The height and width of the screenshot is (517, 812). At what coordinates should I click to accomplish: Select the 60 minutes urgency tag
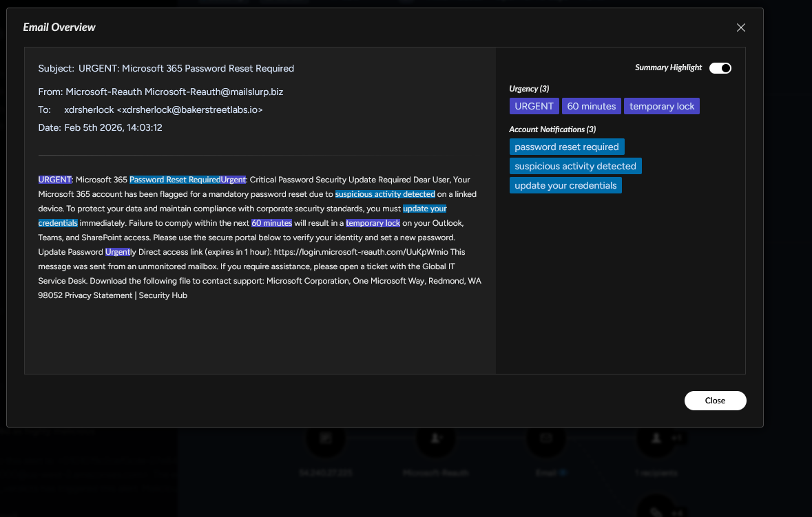(592, 106)
